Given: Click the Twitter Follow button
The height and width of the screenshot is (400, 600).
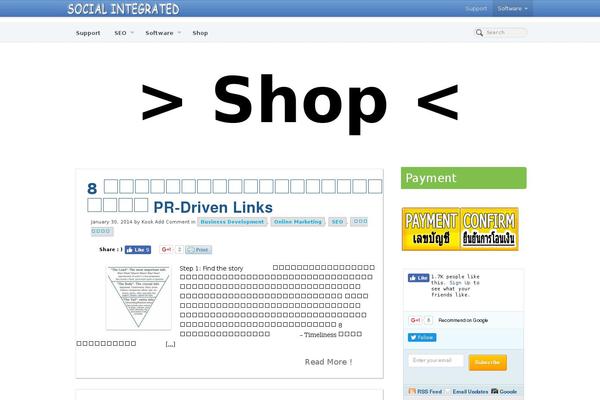Looking at the screenshot, I should tap(422, 337).
